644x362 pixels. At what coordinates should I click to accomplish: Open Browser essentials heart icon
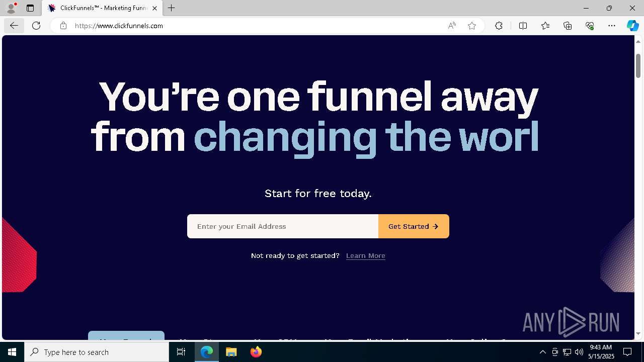(x=590, y=26)
